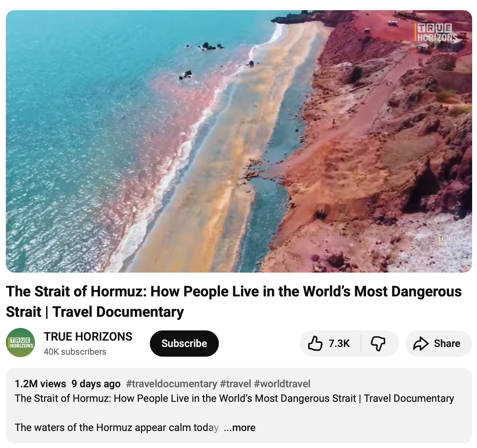Click the 40K subscribers text

[75, 352]
